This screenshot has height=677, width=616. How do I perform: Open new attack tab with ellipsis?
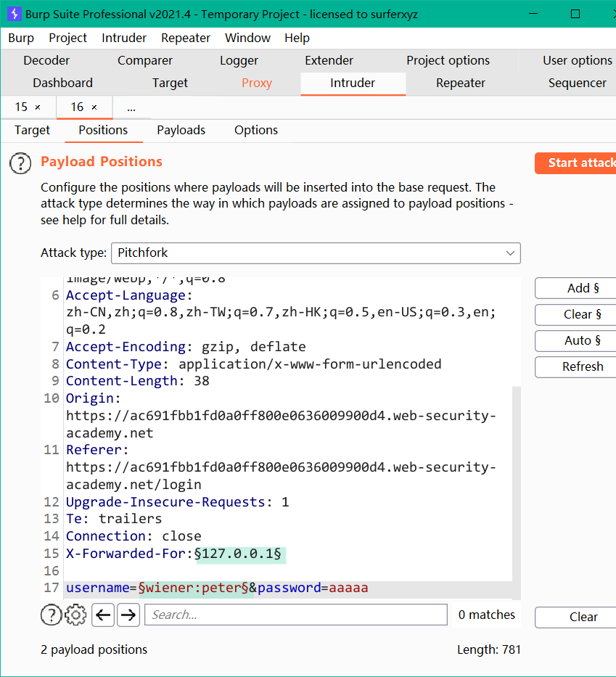[x=131, y=108]
